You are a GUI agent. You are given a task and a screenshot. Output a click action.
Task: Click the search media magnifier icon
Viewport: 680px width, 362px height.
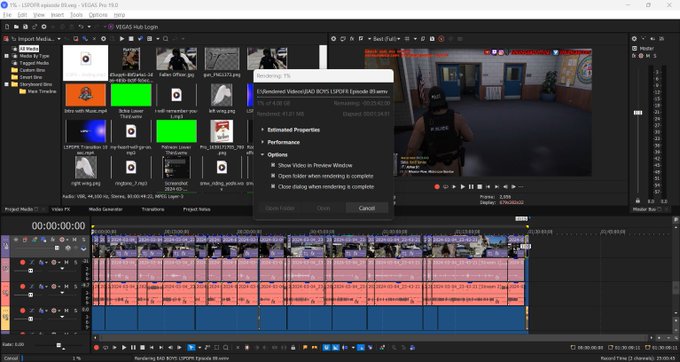pyautogui.click(x=165, y=39)
